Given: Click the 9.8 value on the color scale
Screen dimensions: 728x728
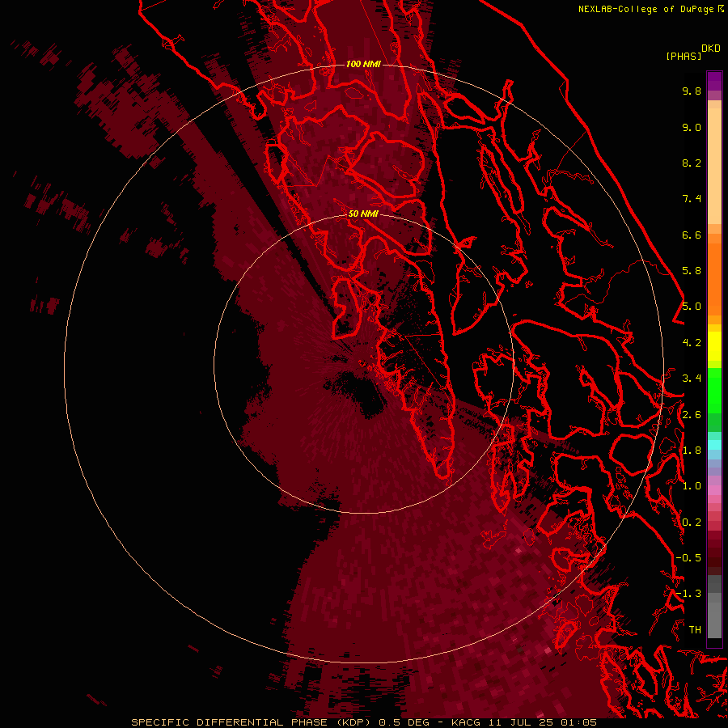Looking at the screenshot, I should click(x=692, y=91).
